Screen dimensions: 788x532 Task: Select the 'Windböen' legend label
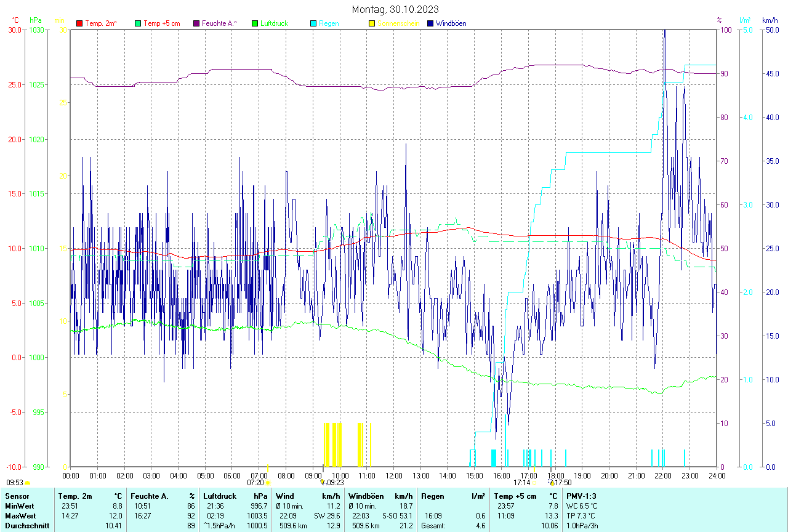pyautogui.click(x=451, y=23)
